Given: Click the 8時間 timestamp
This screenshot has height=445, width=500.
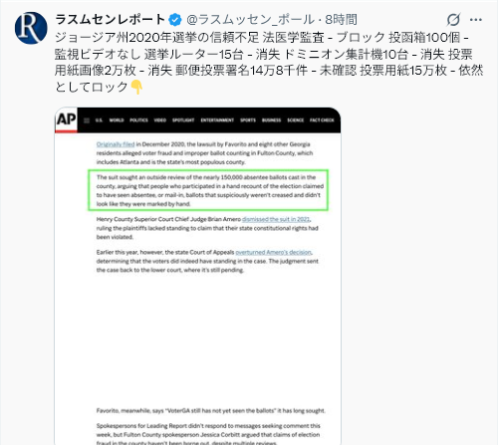Looking at the screenshot, I should pos(341,20).
